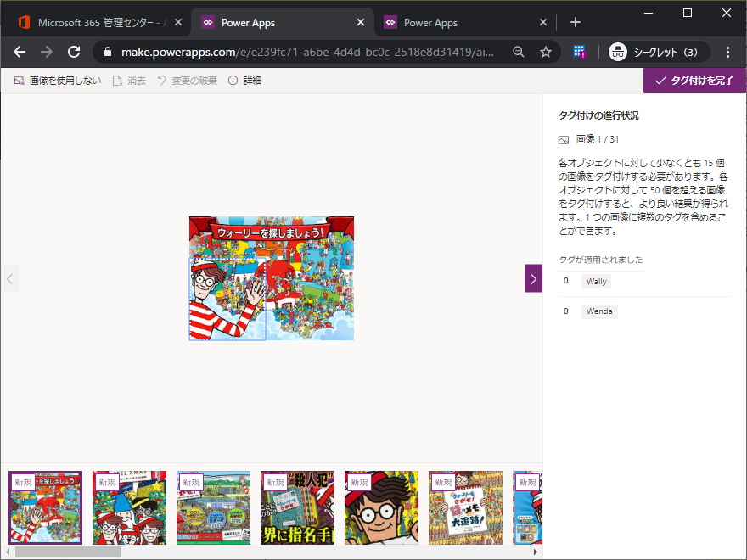Close the Microsoft 365 管理センター tab

pos(177,22)
